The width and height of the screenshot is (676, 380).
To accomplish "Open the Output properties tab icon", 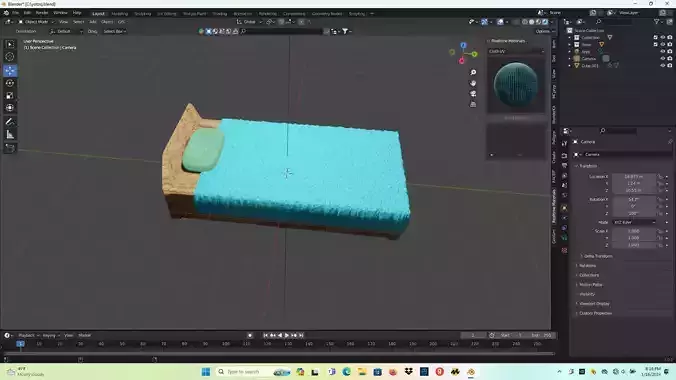I will click(x=564, y=166).
